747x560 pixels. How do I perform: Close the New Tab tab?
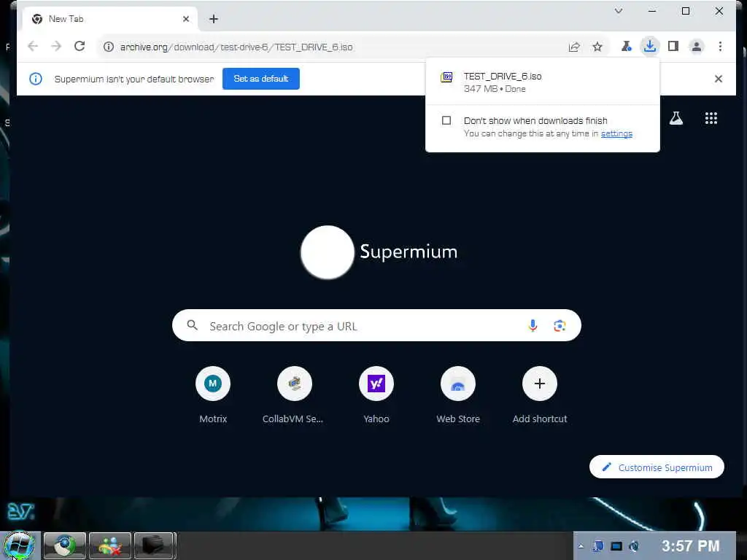click(186, 19)
